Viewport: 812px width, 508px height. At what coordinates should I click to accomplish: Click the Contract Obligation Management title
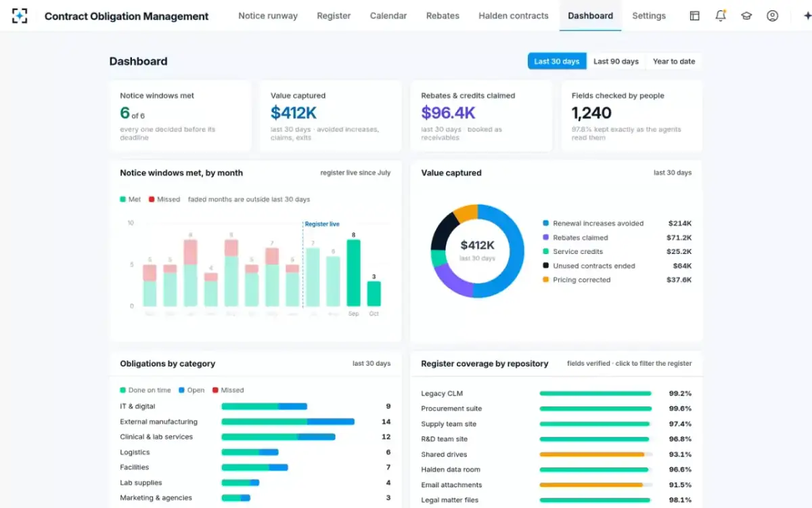pyautogui.click(x=127, y=16)
